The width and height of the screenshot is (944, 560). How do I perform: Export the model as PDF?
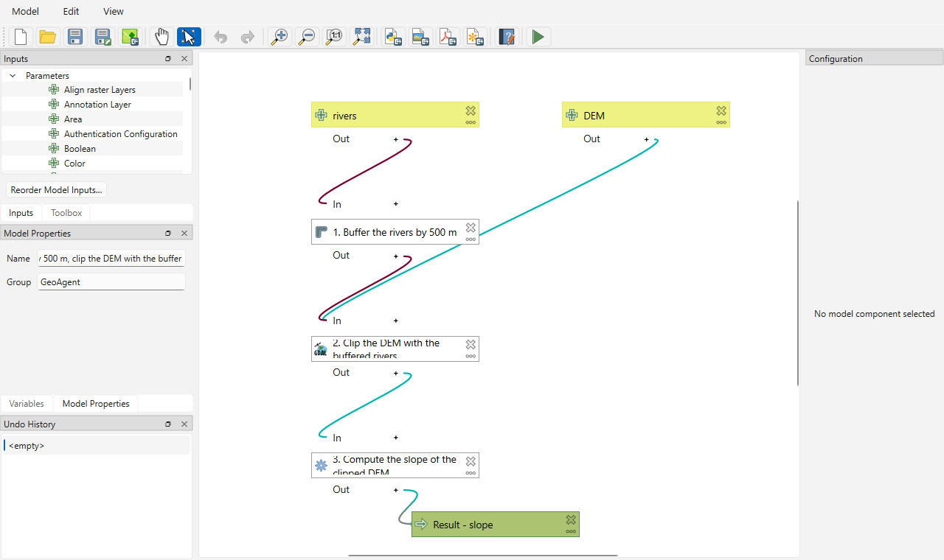(x=448, y=37)
